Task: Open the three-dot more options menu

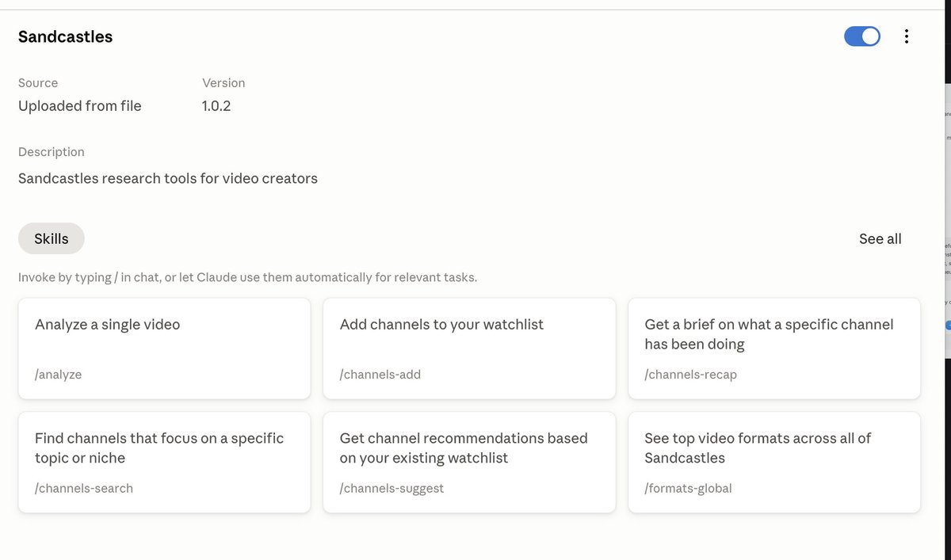Action: point(907,36)
